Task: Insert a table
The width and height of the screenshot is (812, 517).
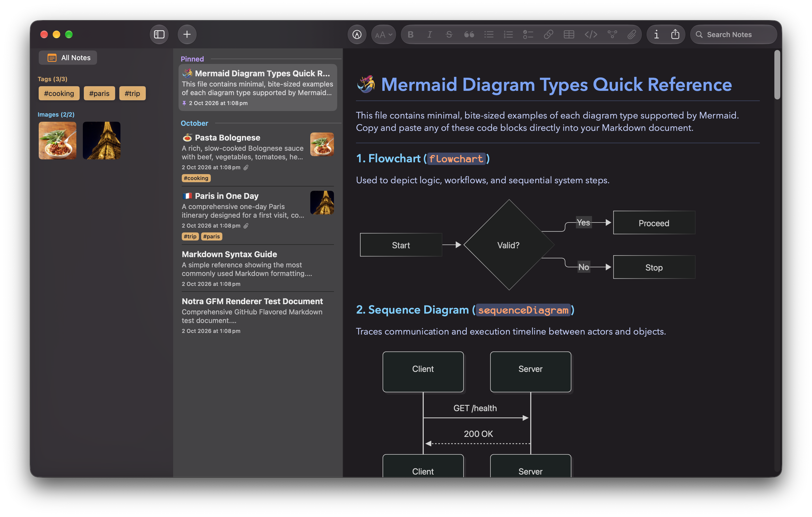Action: [x=569, y=34]
